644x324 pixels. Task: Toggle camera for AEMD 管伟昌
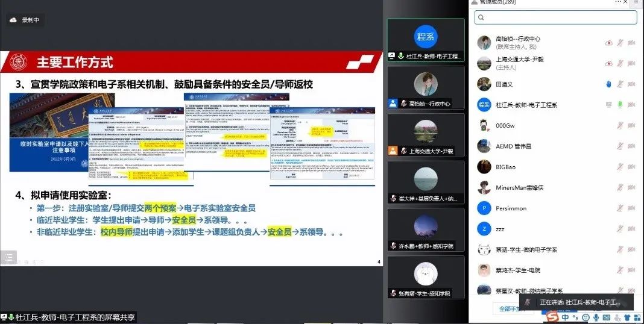631,146
